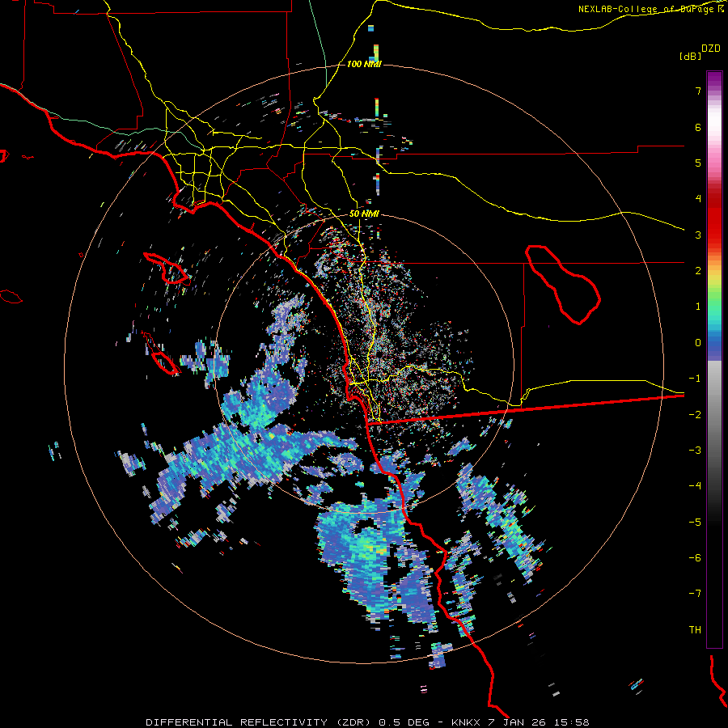Click the 7 dB tick on the color scale

point(698,91)
